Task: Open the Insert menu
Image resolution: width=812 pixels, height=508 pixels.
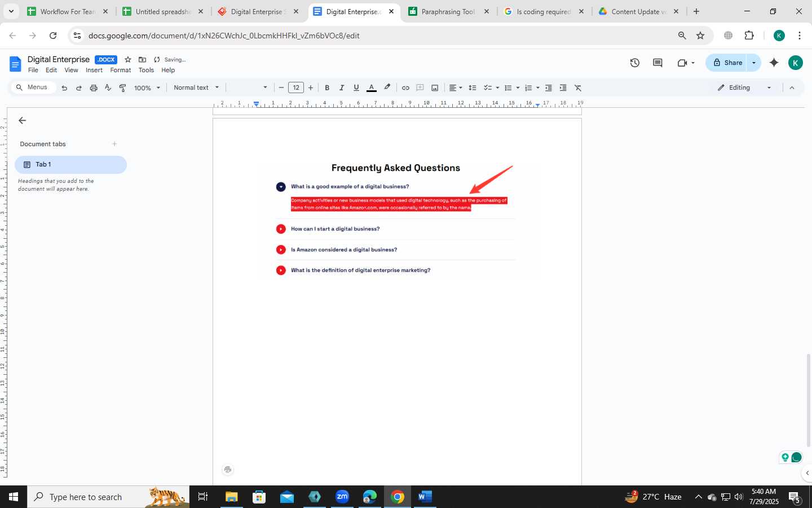Action: click(x=94, y=71)
